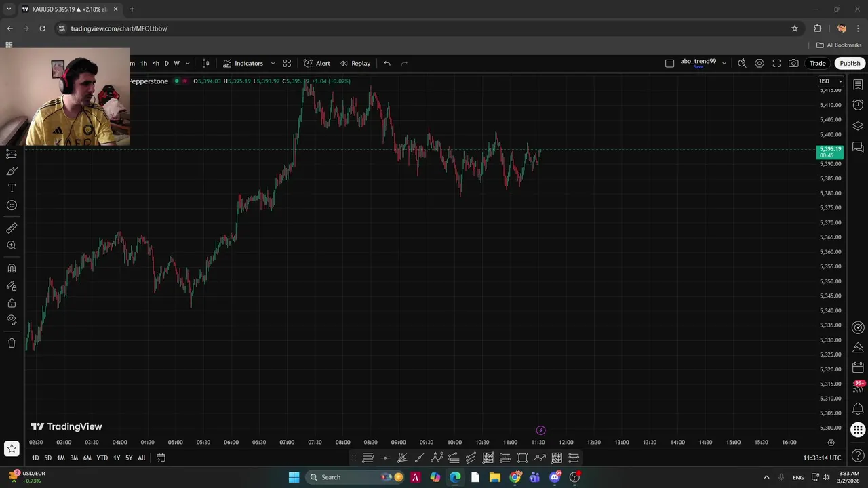Select the zoom in tool
The height and width of the screenshot is (488, 868).
12,245
